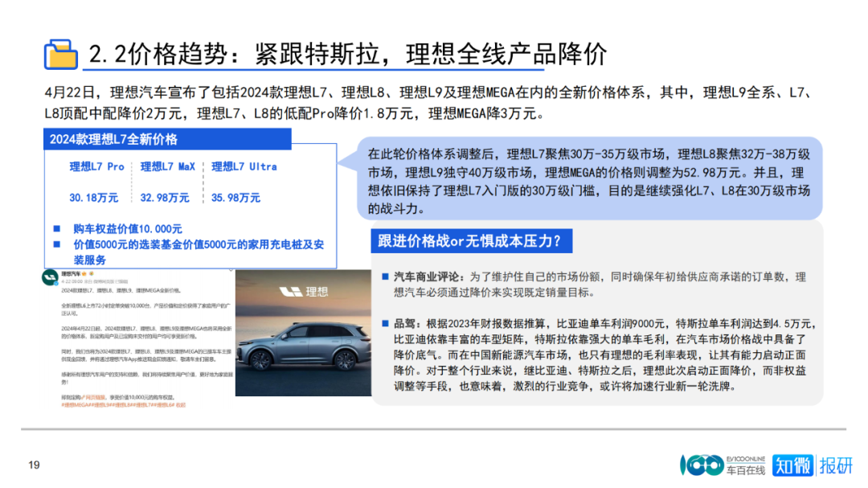Open the Weibo post screenshot thumbnail
Viewport: 868px width, 488px height.
(138, 340)
